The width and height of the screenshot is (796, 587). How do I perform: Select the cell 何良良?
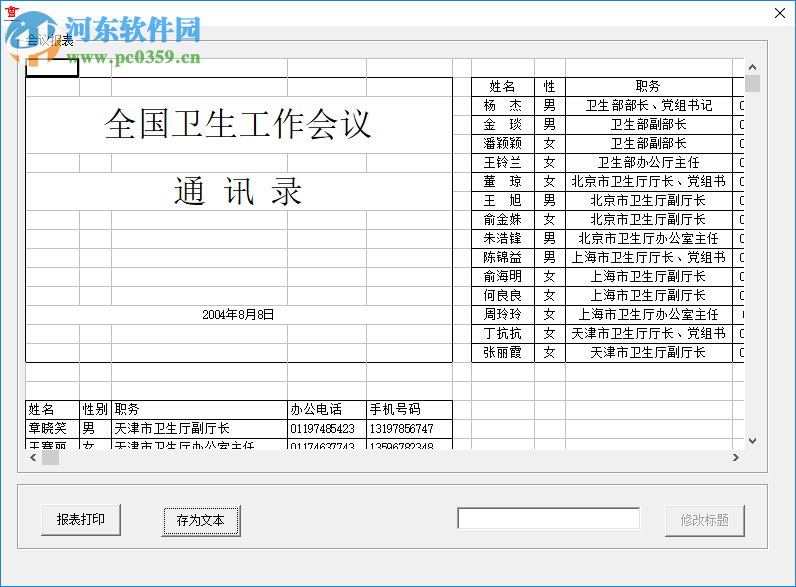tap(503, 296)
